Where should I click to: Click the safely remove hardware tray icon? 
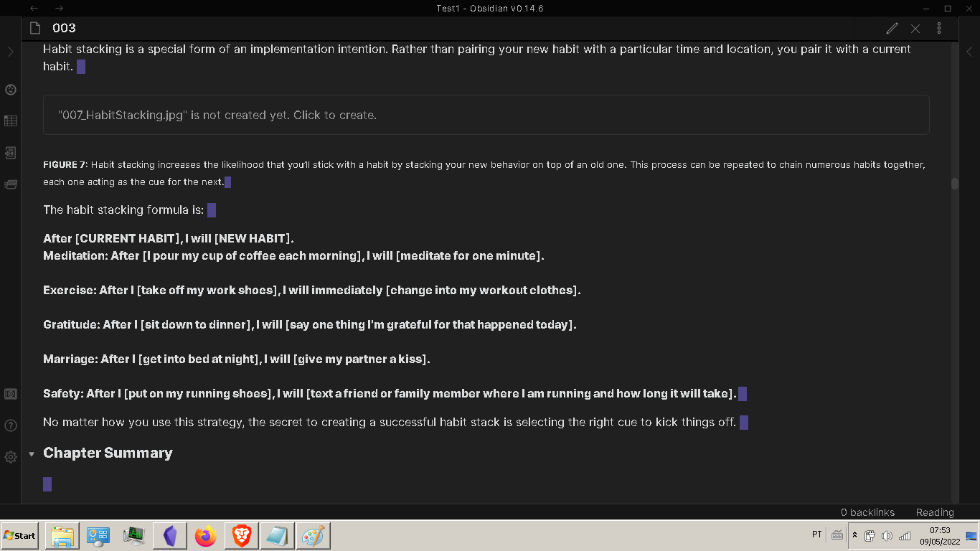click(870, 535)
